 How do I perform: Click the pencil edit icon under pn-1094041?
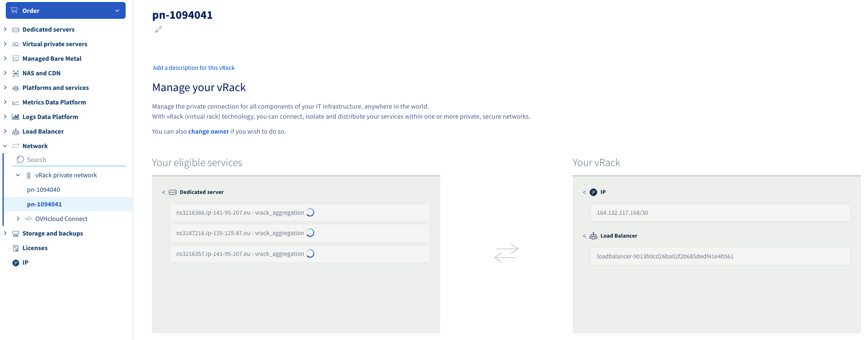click(x=158, y=29)
